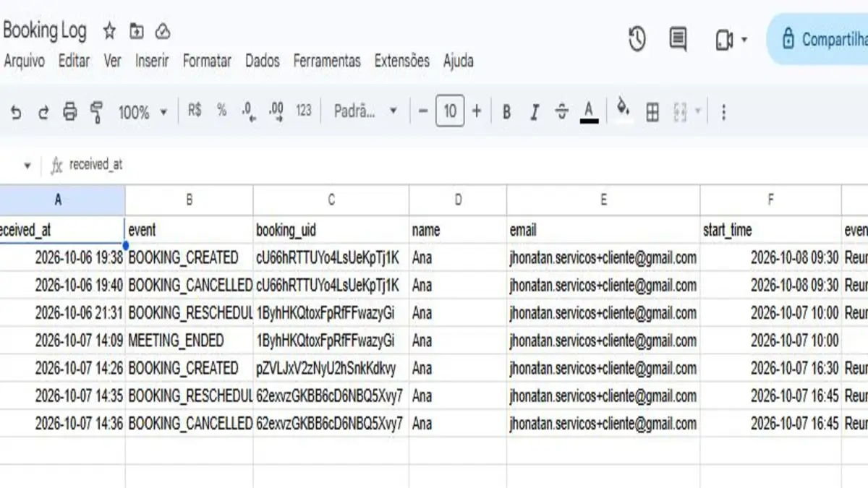Star the Booking Log document
868x488 pixels.
(x=109, y=31)
